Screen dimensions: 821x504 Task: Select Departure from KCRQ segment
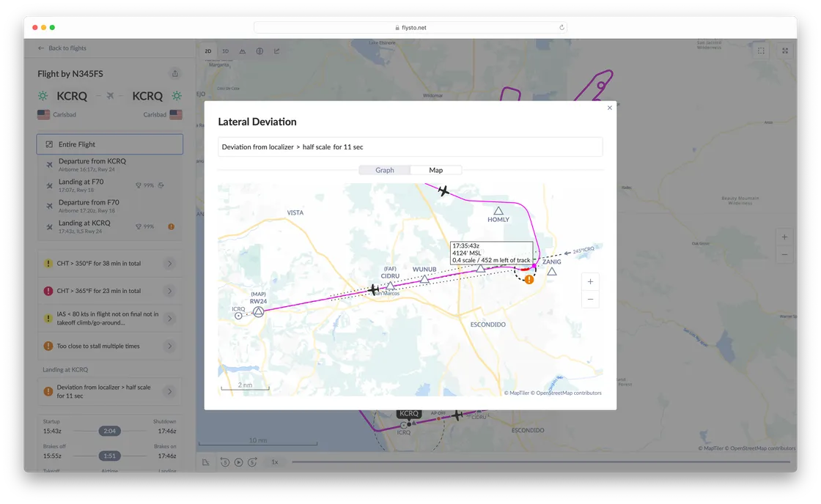[x=110, y=164]
